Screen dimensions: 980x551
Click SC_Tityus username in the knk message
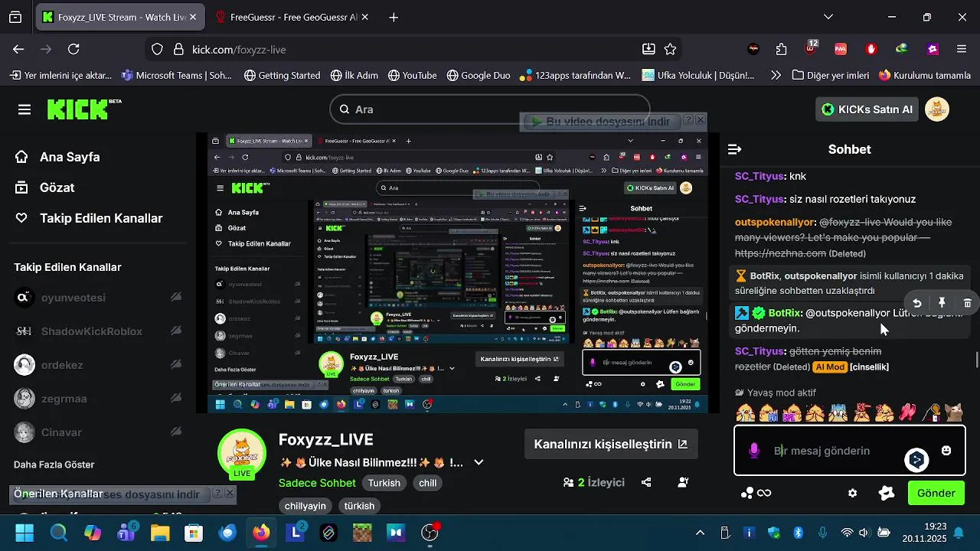coord(759,176)
